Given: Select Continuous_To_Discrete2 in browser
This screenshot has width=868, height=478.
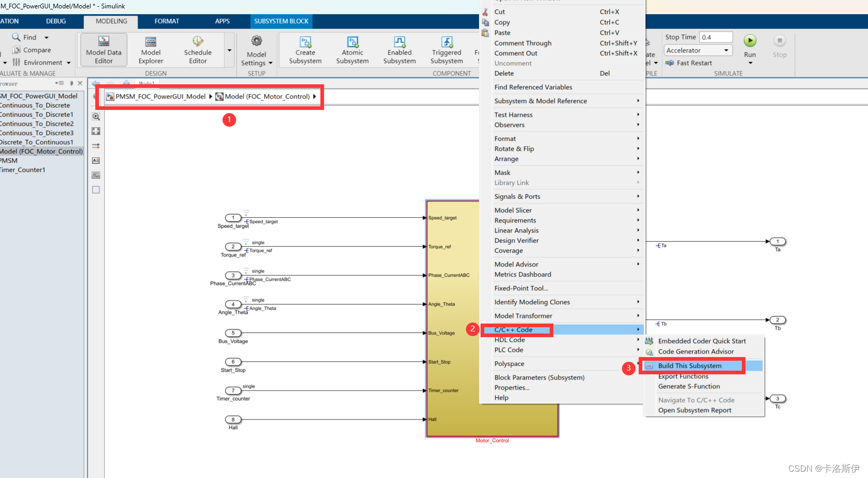Looking at the screenshot, I should [x=37, y=124].
